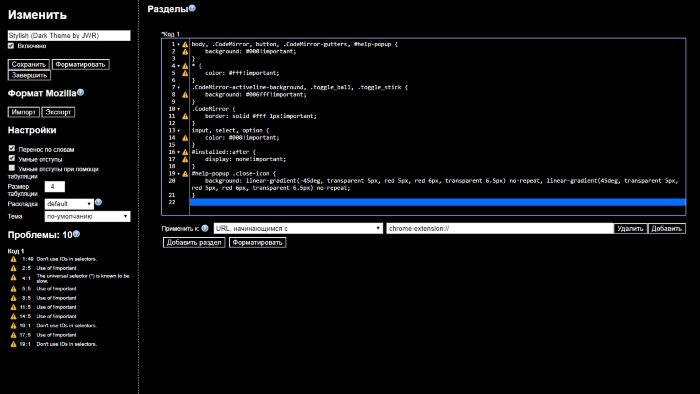Screen dimensions: 700x394
Task: Click warning icon in gutter on line 14
Action: pos(185,138)
